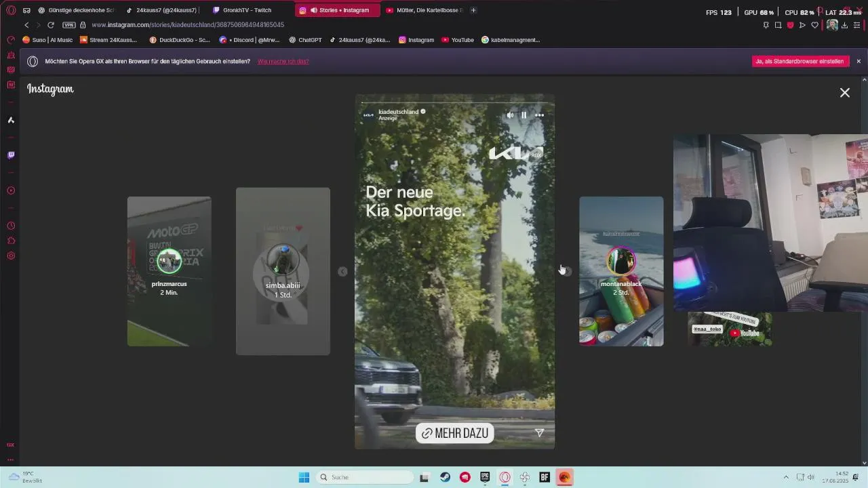
Task: Click the Instagram logo wordmark
Action: [x=50, y=89]
